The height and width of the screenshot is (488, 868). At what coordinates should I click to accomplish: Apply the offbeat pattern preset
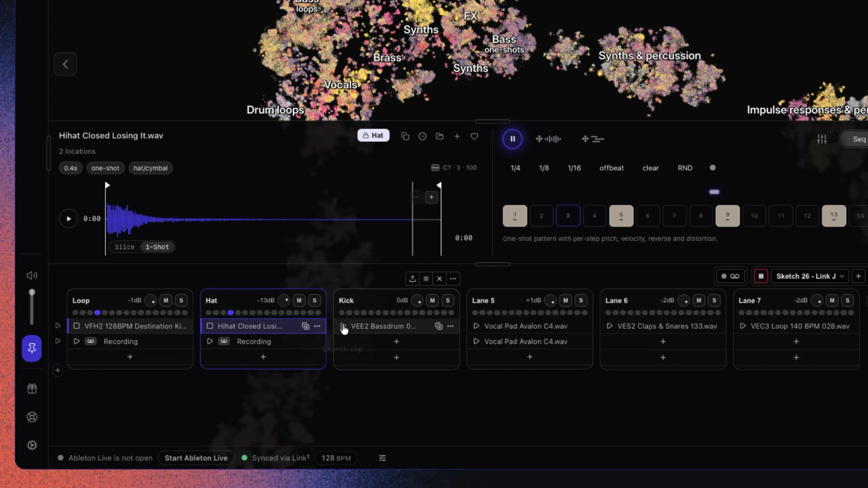tap(611, 168)
